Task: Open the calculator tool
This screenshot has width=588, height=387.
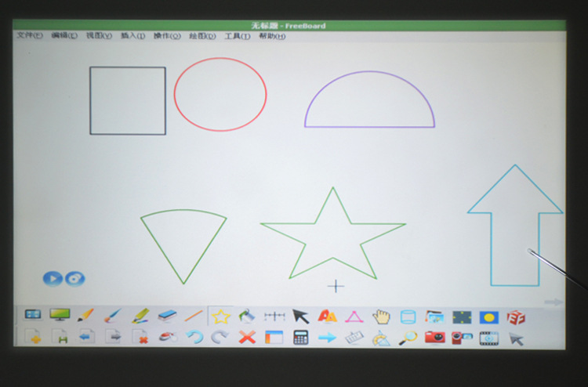Action: (x=300, y=338)
